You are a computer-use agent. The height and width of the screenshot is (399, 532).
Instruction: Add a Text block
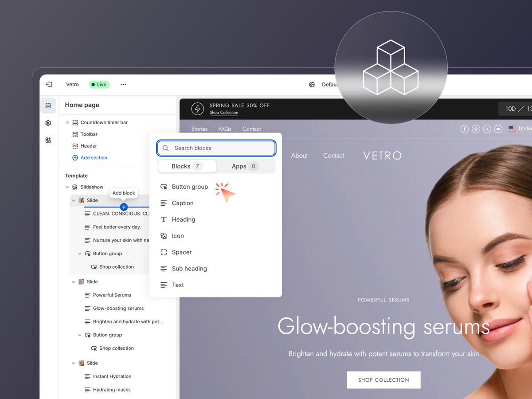click(178, 285)
